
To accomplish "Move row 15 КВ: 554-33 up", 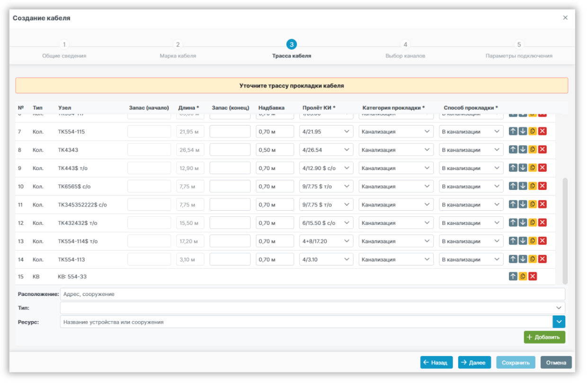I will point(513,277).
